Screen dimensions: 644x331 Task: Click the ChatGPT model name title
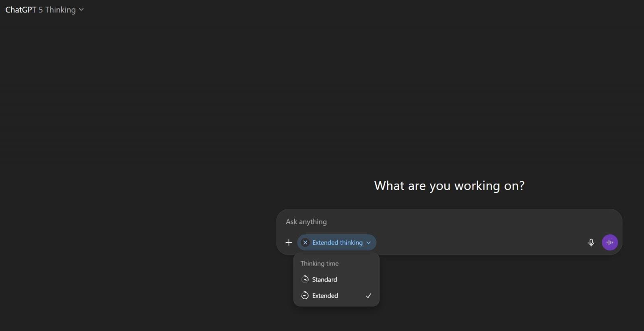coord(21,10)
